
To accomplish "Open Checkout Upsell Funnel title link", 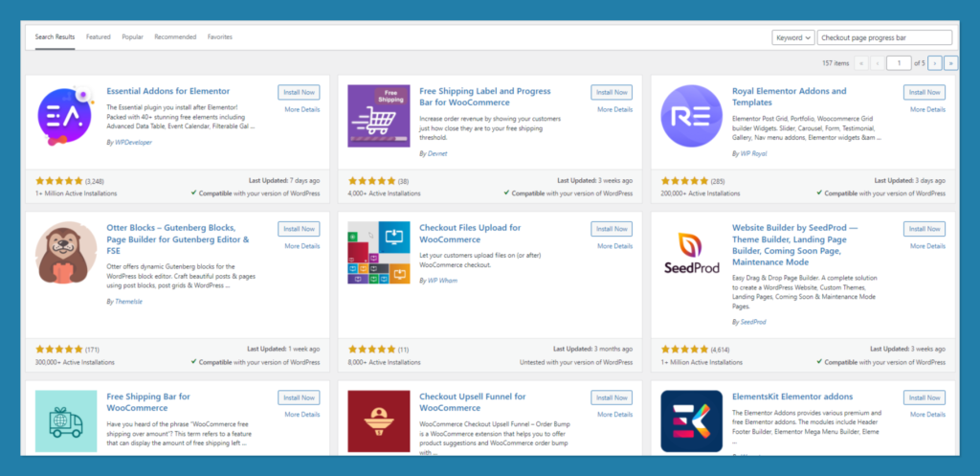I will [473, 402].
